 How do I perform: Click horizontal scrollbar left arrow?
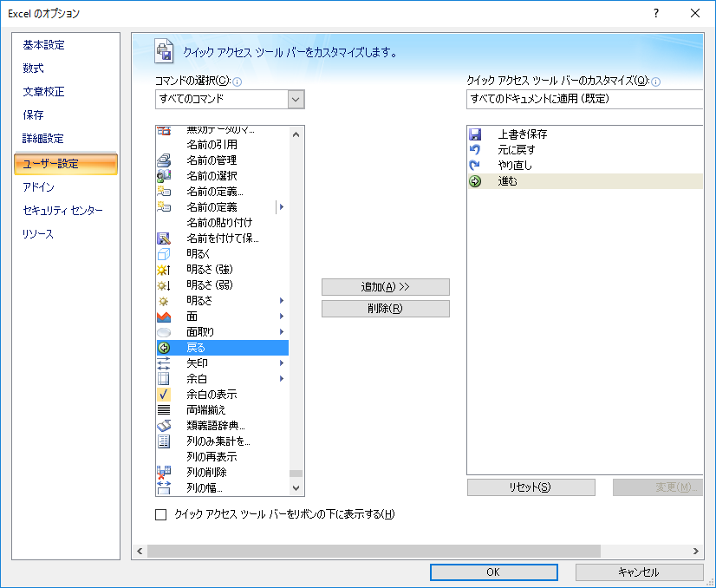click(x=140, y=552)
